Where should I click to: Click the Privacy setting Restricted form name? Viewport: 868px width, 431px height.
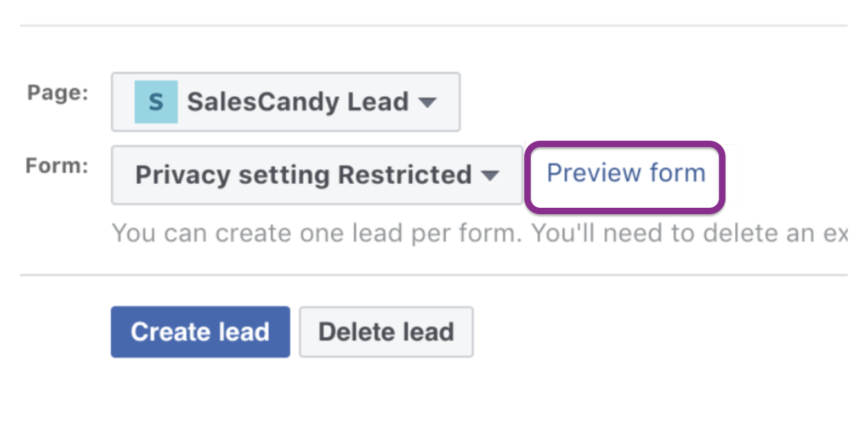(x=303, y=175)
